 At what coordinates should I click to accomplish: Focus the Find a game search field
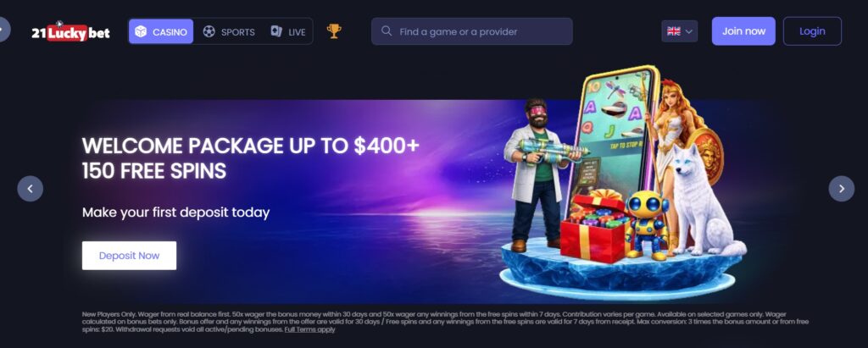471,31
